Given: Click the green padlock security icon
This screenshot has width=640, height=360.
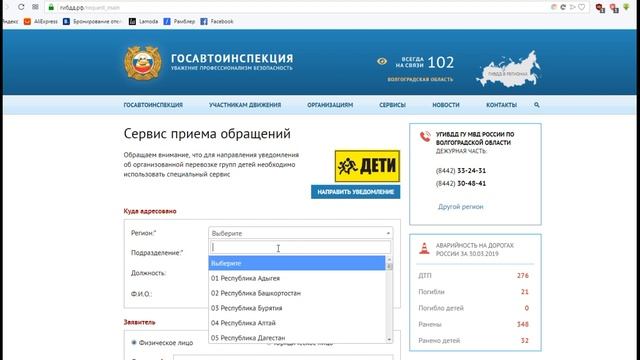Looking at the screenshot, I should click(x=51, y=7).
